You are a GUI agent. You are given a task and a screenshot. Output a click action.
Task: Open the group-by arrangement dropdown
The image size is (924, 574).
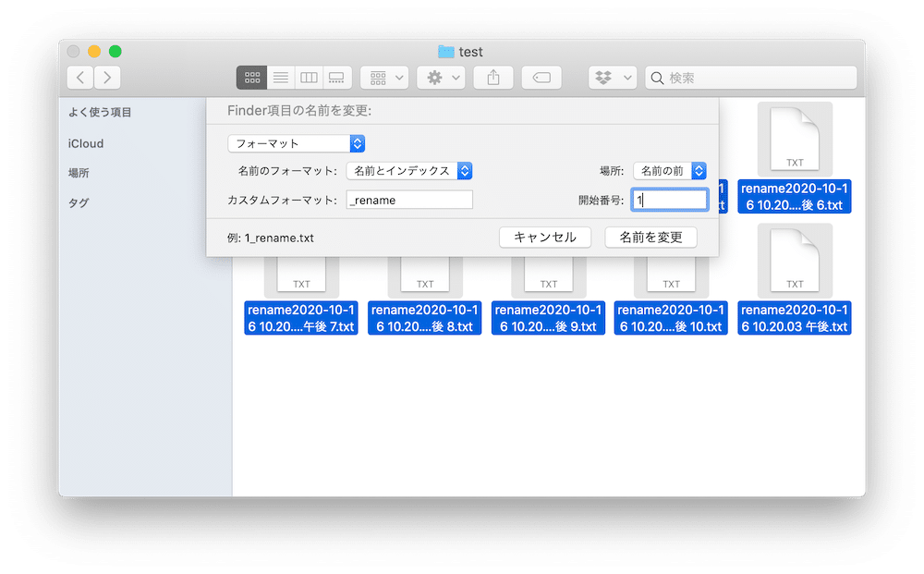pos(384,78)
